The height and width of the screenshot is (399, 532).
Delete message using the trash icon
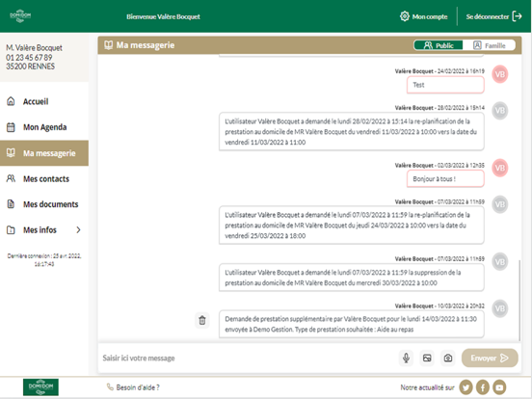(x=202, y=320)
